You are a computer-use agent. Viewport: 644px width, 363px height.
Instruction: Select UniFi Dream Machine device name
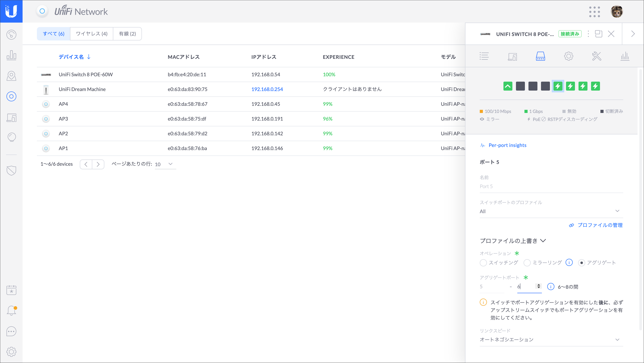[x=82, y=89]
